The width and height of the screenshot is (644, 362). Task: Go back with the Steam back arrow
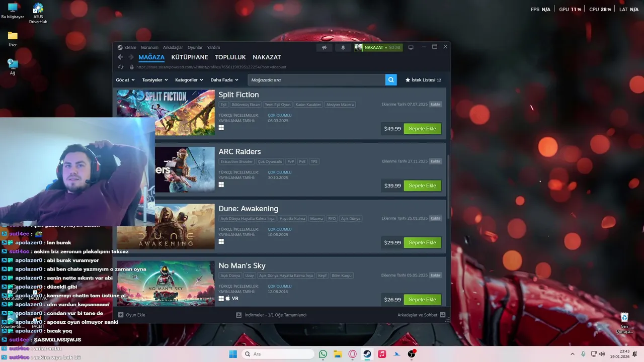click(x=120, y=57)
